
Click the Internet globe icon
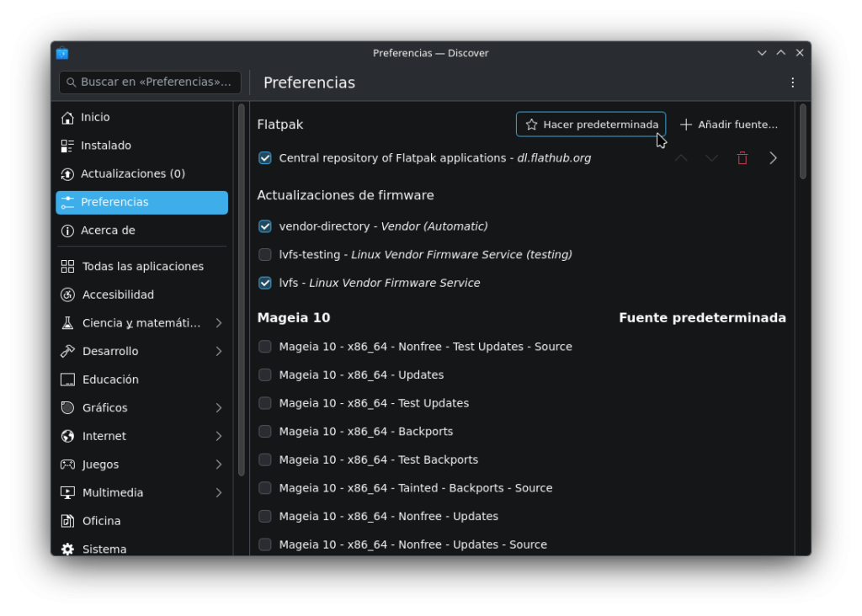coord(67,436)
